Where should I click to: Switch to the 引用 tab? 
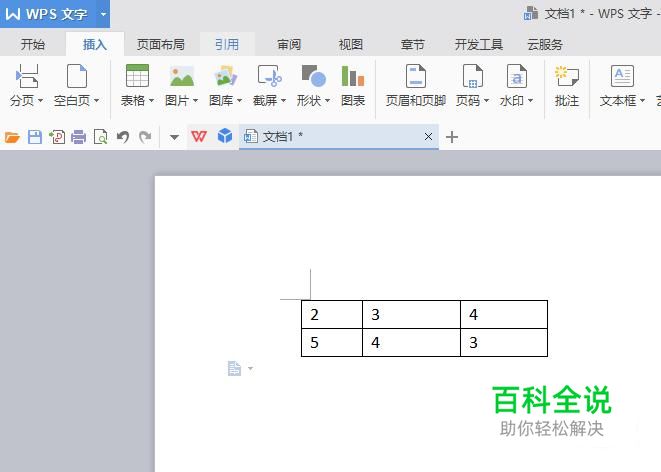[227, 44]
